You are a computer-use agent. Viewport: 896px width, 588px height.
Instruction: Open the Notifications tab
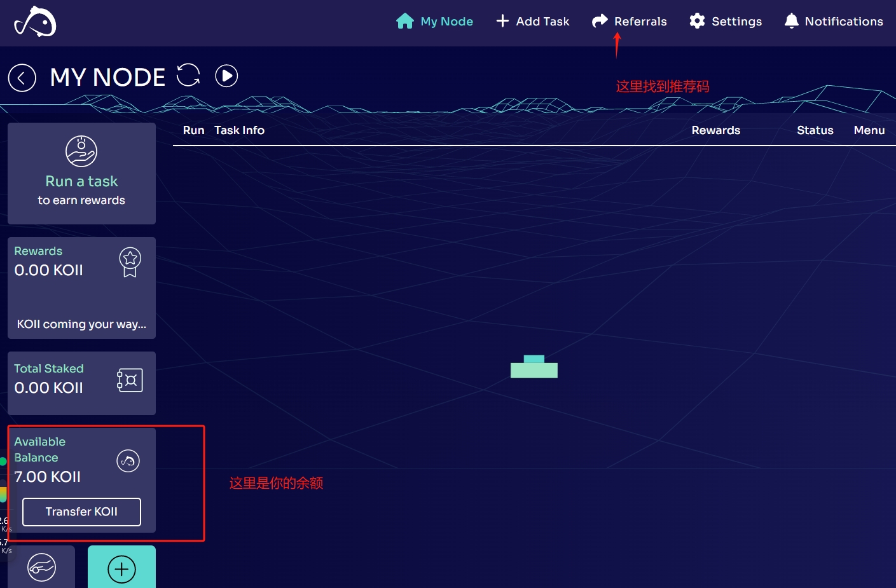coord(834,21)
